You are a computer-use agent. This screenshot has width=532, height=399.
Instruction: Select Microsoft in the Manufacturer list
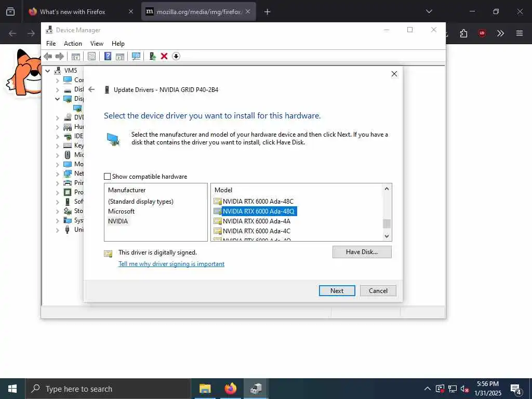121,211
